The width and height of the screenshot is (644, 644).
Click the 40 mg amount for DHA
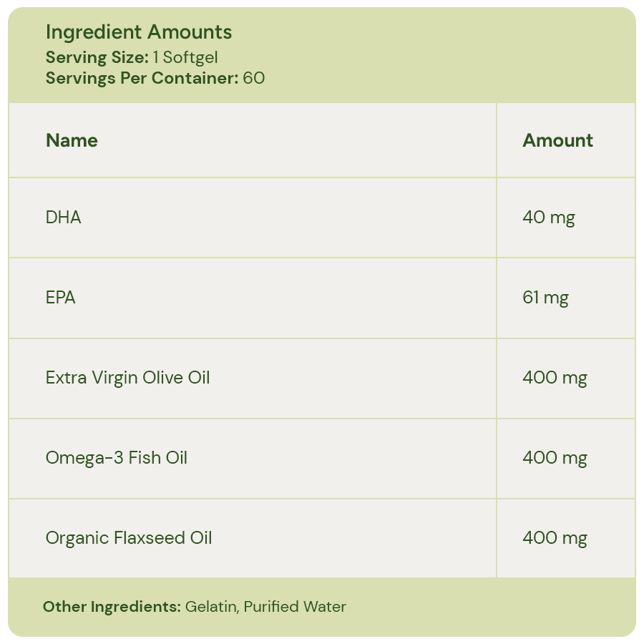[549, 218]
